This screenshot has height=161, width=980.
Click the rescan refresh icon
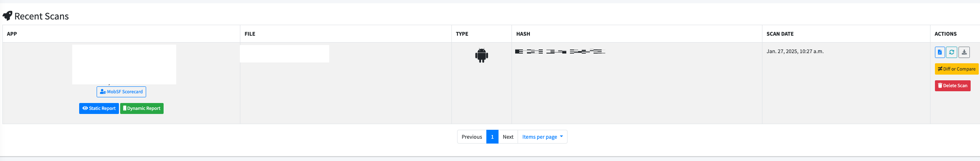(952, 52)
